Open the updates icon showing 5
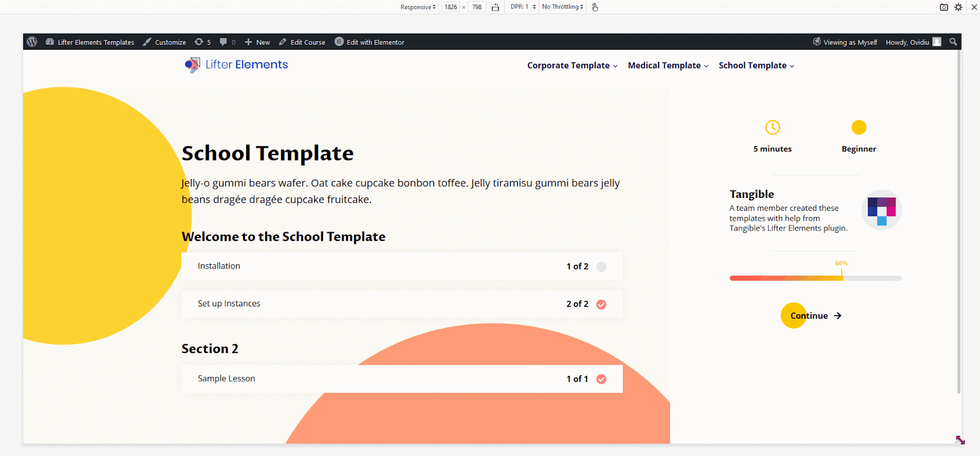Screen dimensions: 980x456 [x=202, y=42]
